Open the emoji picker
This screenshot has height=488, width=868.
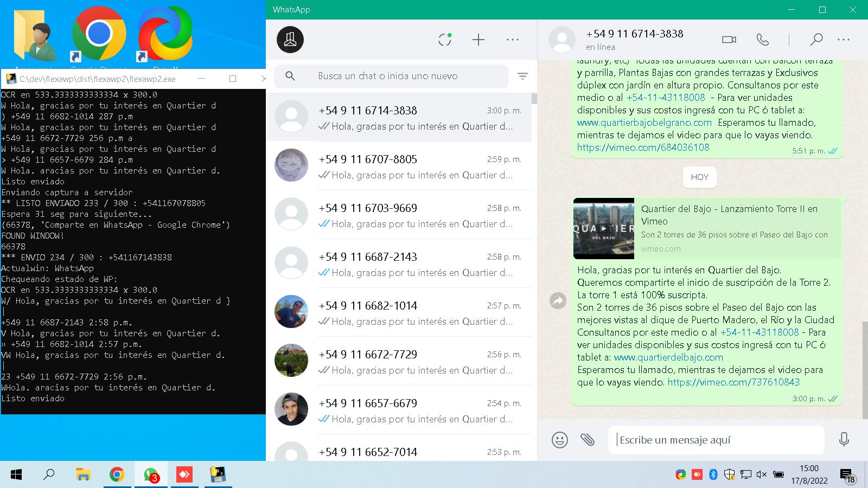point(560,440)
